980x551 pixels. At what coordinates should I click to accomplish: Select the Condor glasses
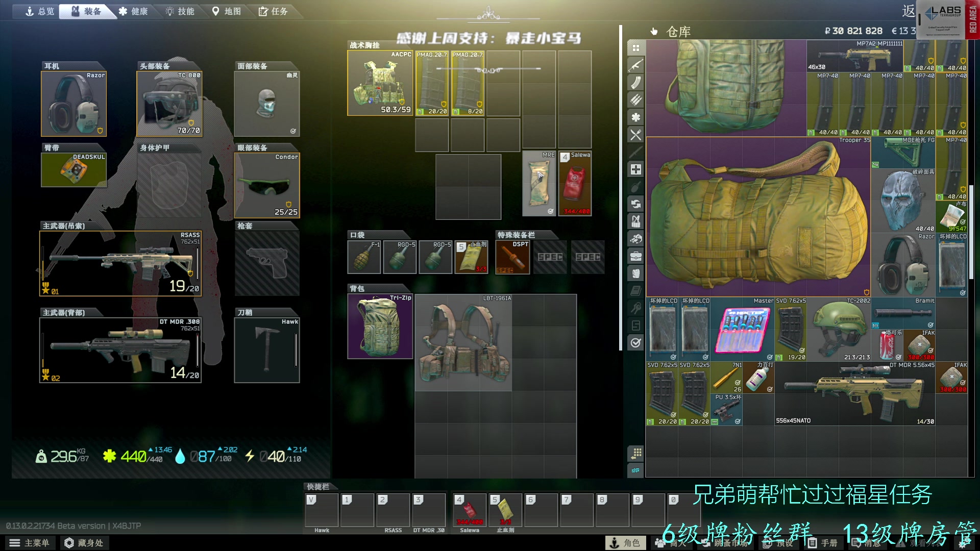pos(267,185)
